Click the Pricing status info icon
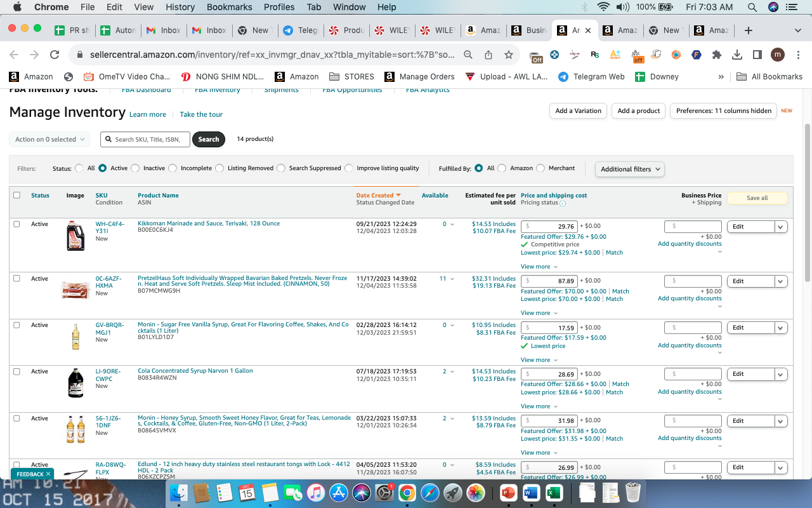This screenshot has width=812, height=508. click(x=563, y=203)
